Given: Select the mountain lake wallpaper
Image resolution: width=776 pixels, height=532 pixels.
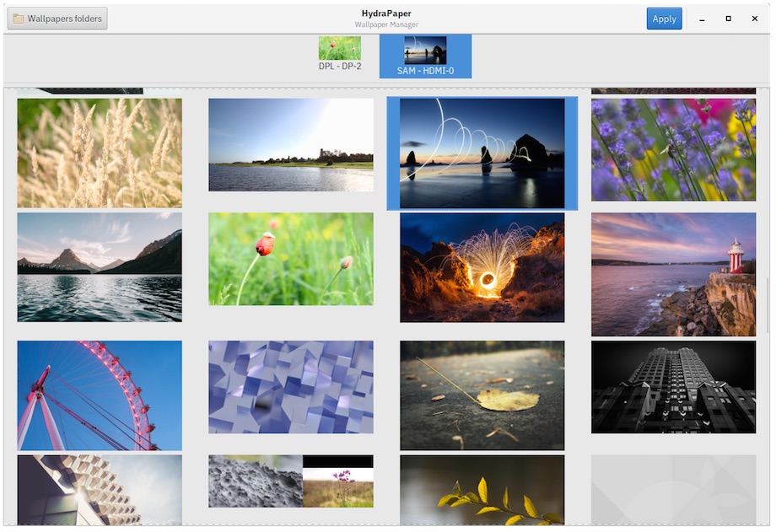Looking at the screenshot, I should tap(100, 266).
